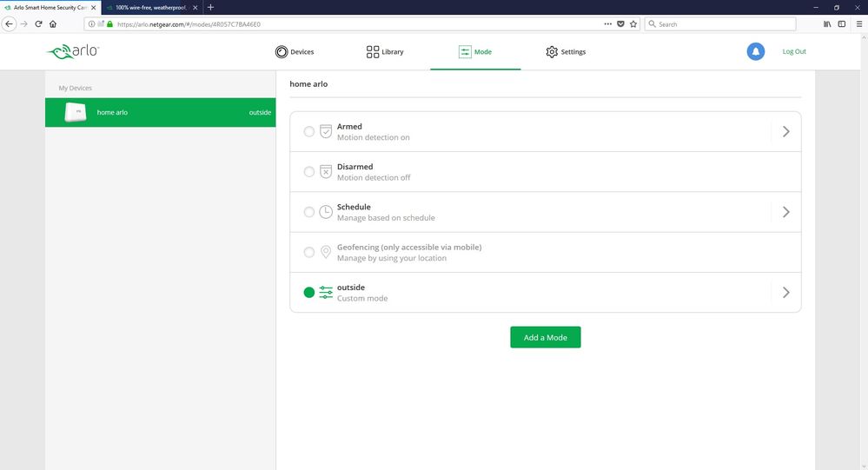Click the browser home icon
The height and width of the screenshot is (470, 868).
tap(53, 23)
